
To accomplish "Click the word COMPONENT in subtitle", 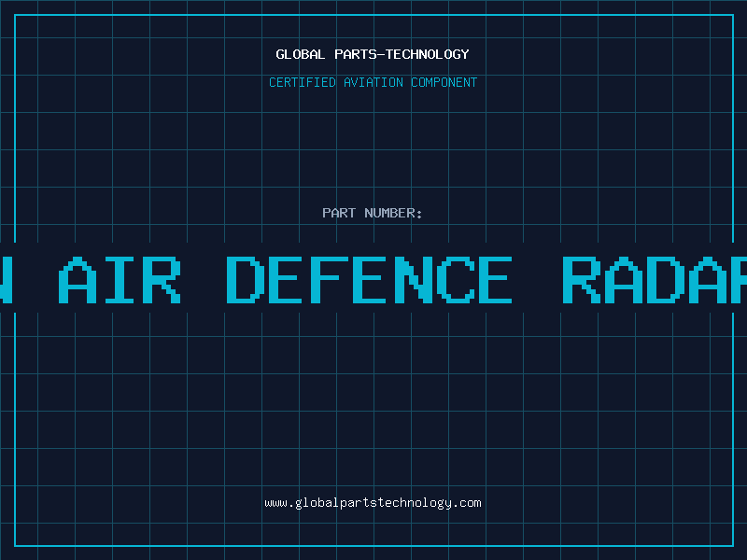I will coord(444,82).
